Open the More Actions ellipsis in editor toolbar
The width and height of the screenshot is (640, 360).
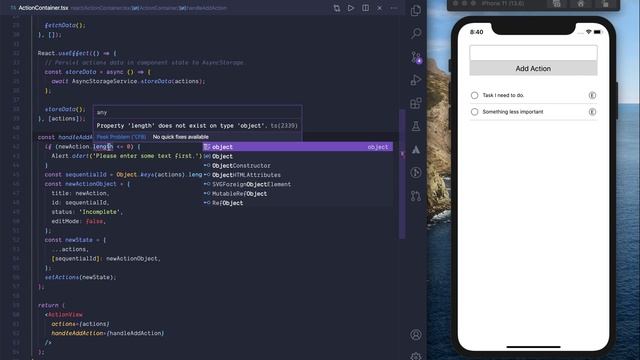394,8
